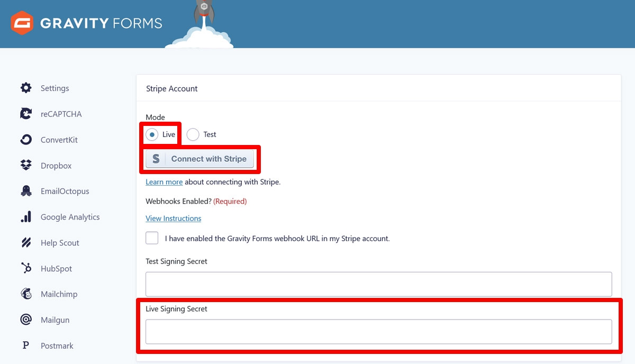The image size is (635, 364).
Task: Click the Help Scout icon in sidebar
Action: pos(26,243)
